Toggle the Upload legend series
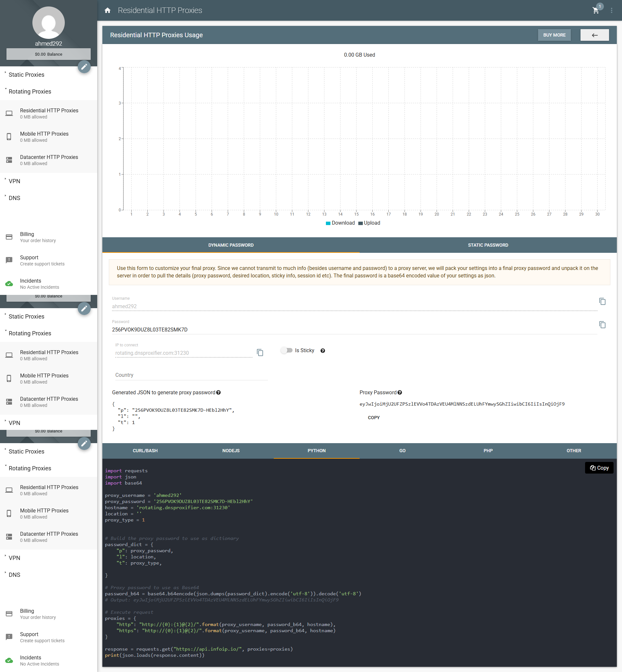The height and width of the screenshot is (672, 622). coord(369,223)
